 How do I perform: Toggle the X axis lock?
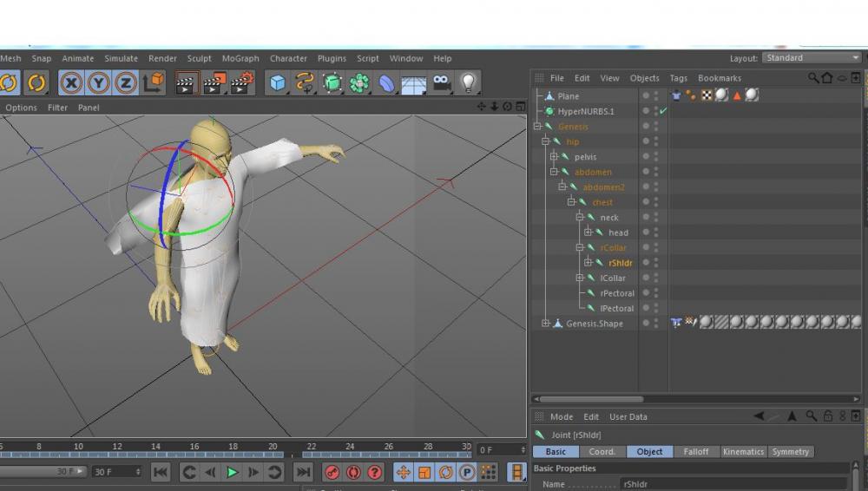tap(71, 83)
